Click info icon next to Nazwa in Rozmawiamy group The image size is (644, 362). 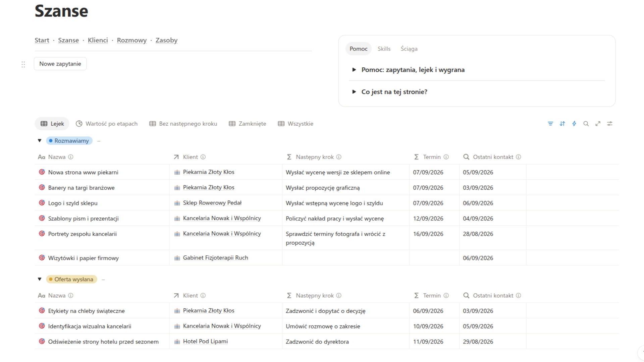[x=71, y=157]
